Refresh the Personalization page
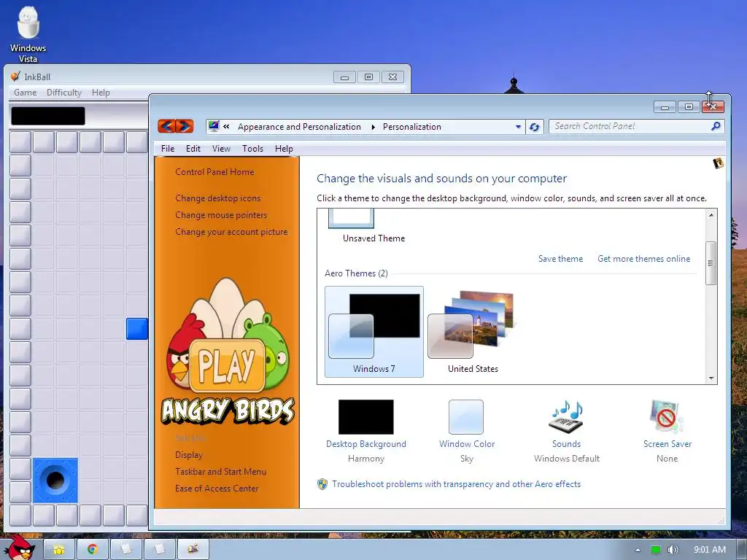Screen dimensions: 747x560 535,127
